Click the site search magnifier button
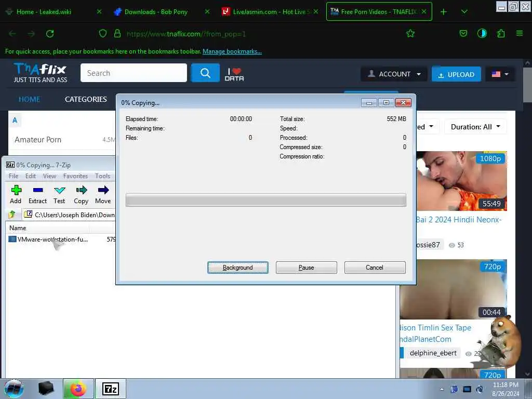The width and height of the screenshot is (532, 399). [205, 73]
